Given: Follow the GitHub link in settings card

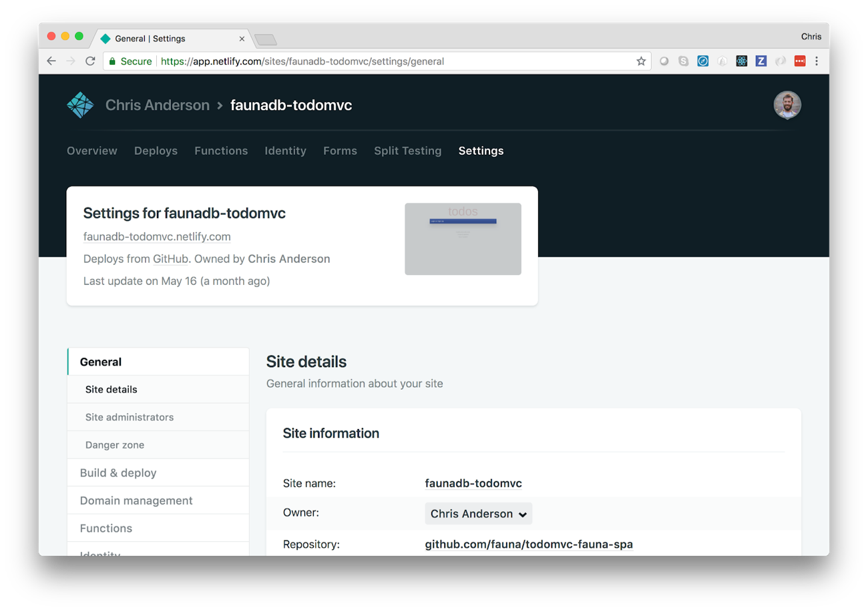Looking at the screenshot, I should (x=172, y=259).
